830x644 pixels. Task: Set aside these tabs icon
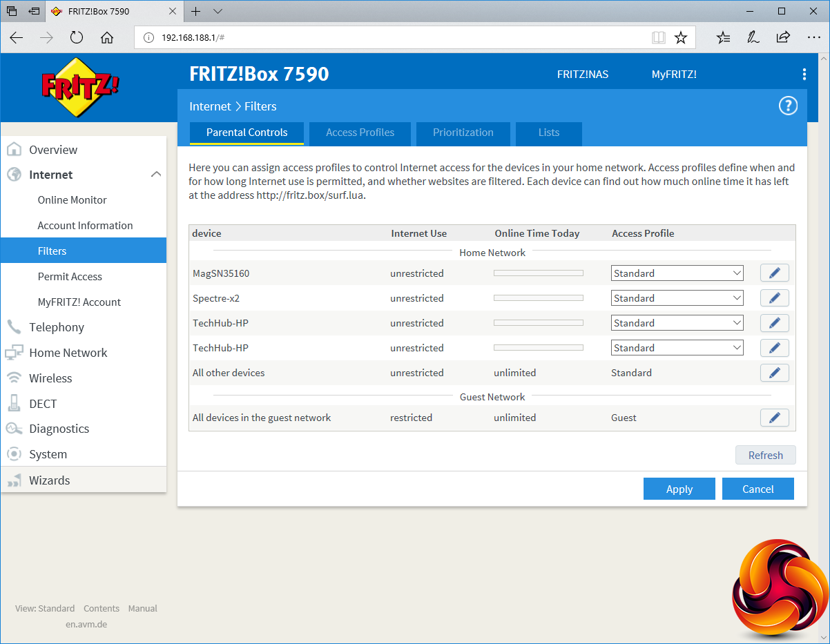pyautogui.click(x=34, y=11)
